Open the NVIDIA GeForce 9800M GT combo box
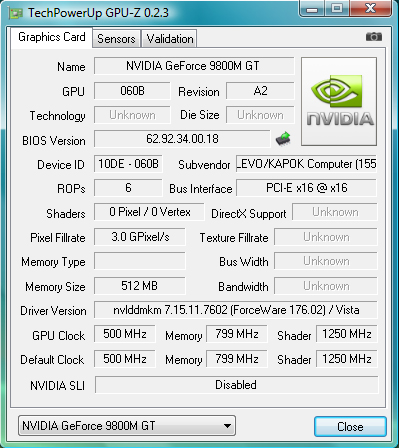This screenshot has width=399, height=448. point(127,426)
